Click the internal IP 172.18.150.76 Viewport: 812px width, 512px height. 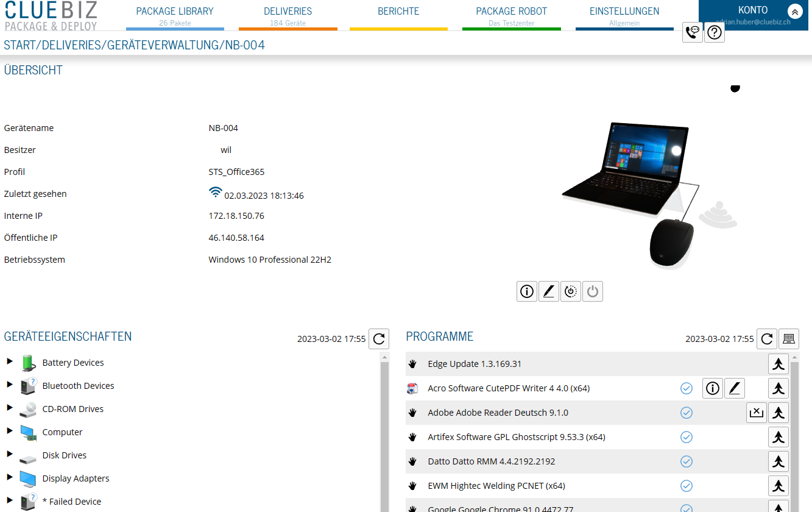pyautogui.click(x=236, y=216)
